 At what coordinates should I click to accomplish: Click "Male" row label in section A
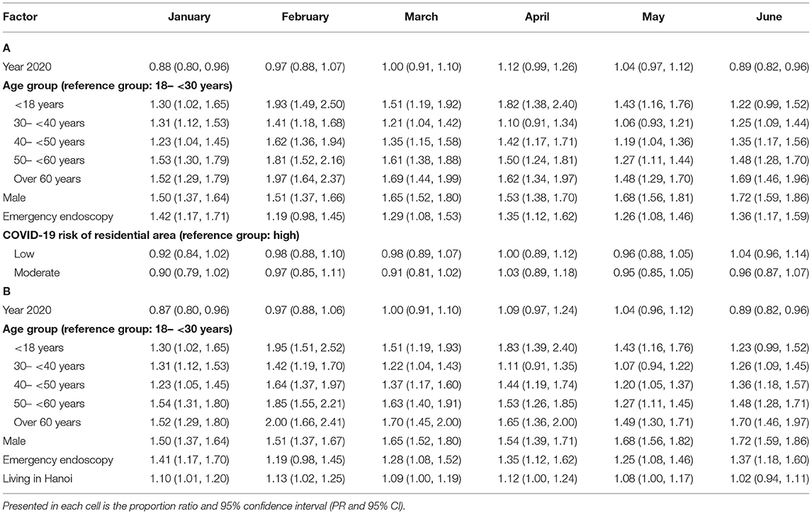[x=14, y=197]
